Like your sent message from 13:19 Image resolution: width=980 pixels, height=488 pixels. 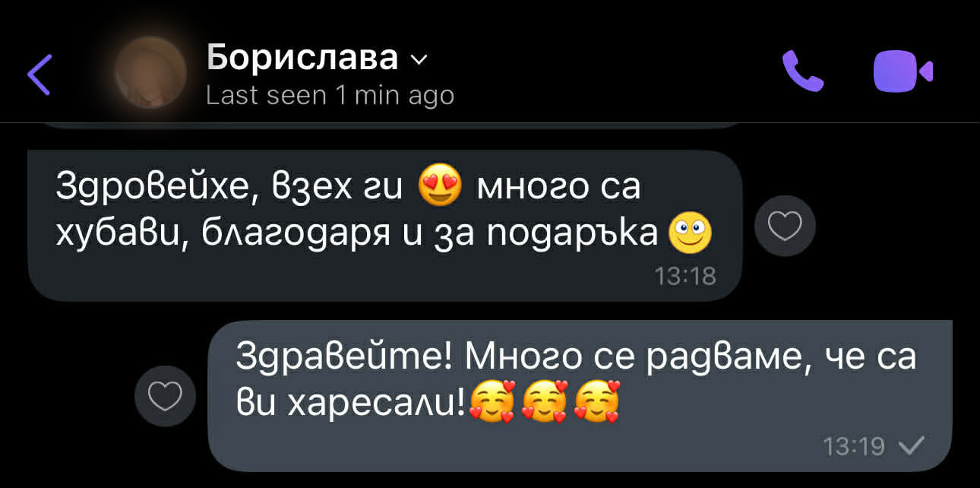coord(166,395)
